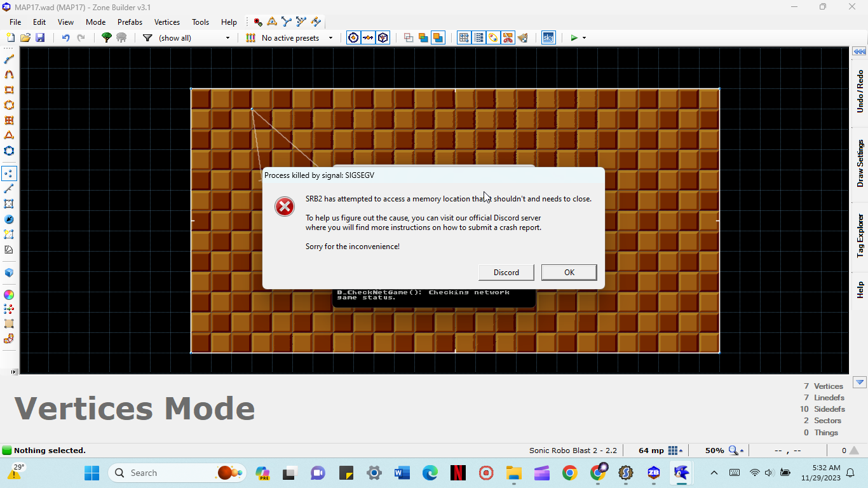Click the red dashed squares toolbar icon
The width and height of the screenshot is (868, 488).
tap(409, 38)
